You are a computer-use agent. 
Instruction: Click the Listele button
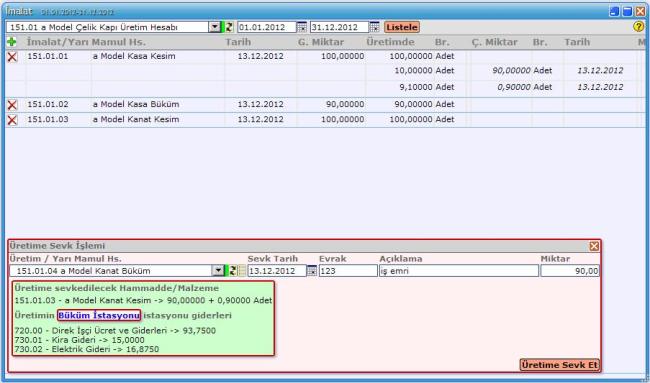tap(402, 27)
